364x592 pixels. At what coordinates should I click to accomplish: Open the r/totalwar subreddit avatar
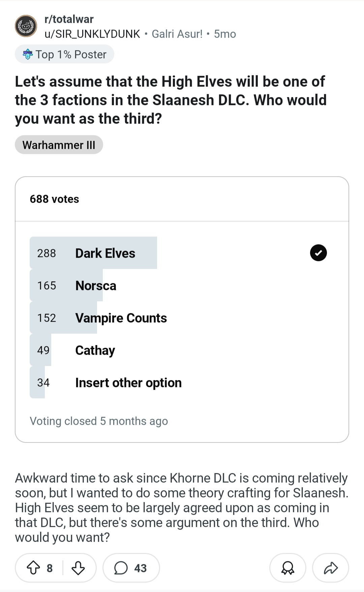[26, 26]
